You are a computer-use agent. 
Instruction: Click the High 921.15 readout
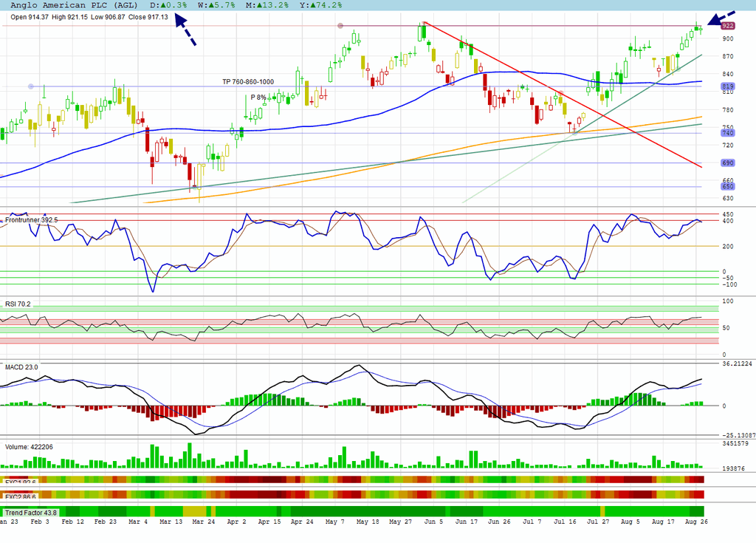(x=69, y=17)
